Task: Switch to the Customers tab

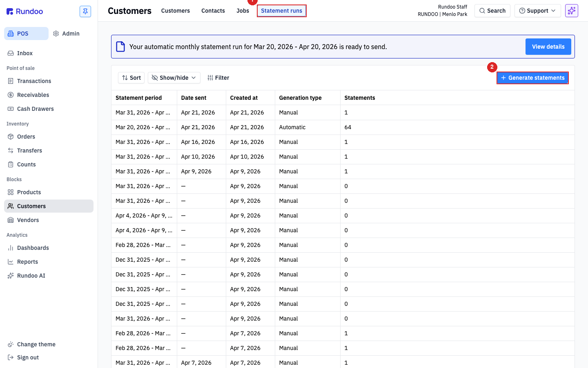Action: pos(176,11)
